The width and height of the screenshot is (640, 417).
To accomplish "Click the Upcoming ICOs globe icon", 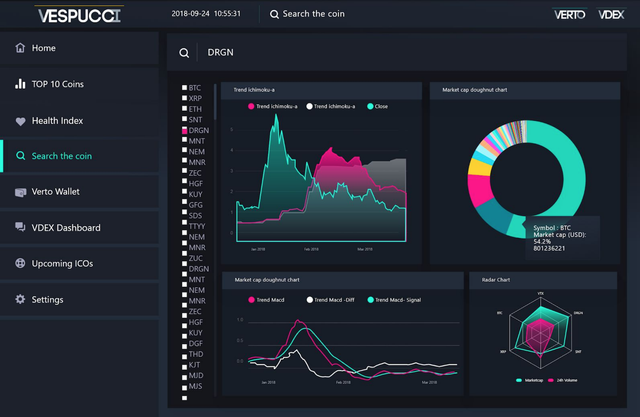I will pos(20,263).
